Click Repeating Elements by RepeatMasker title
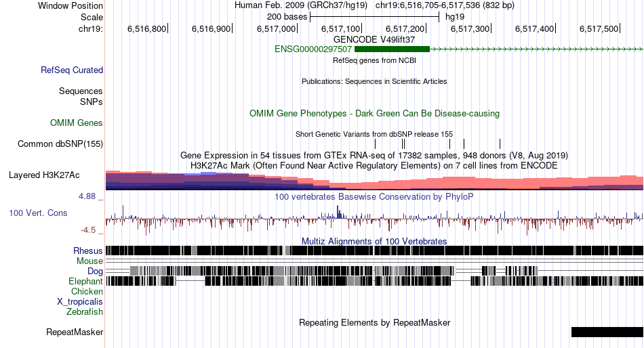Image resolution: width=644 pixels, height=348 pixels. [375, 322]
